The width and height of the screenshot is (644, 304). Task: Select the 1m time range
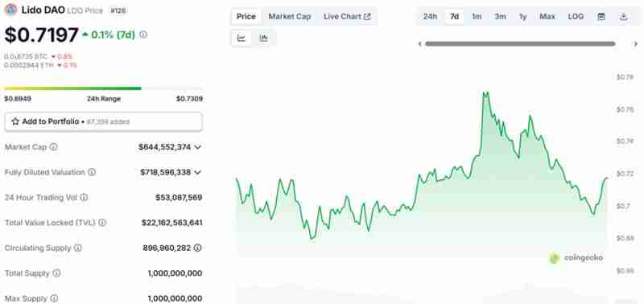coord(477,17)
